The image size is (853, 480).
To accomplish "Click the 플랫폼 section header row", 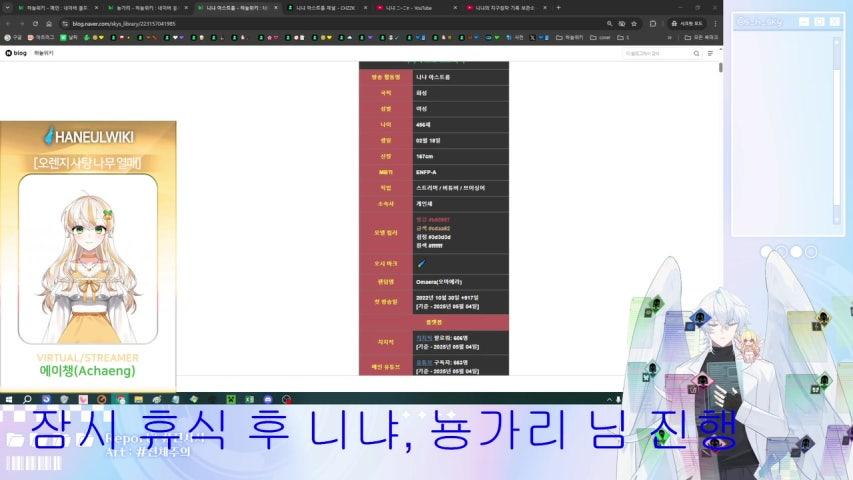I will (434, 322).
